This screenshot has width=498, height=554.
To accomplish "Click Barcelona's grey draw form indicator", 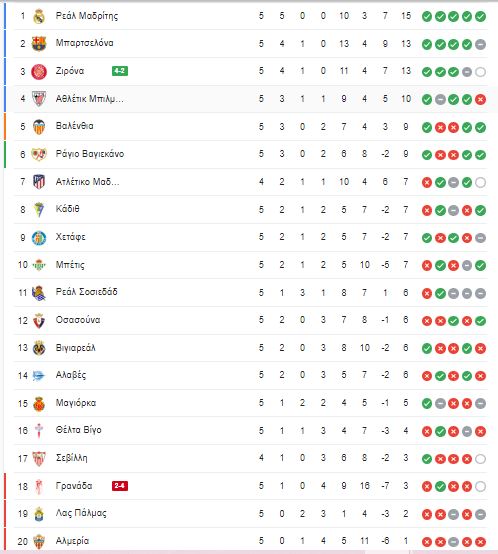I will [x=480, y=44].
